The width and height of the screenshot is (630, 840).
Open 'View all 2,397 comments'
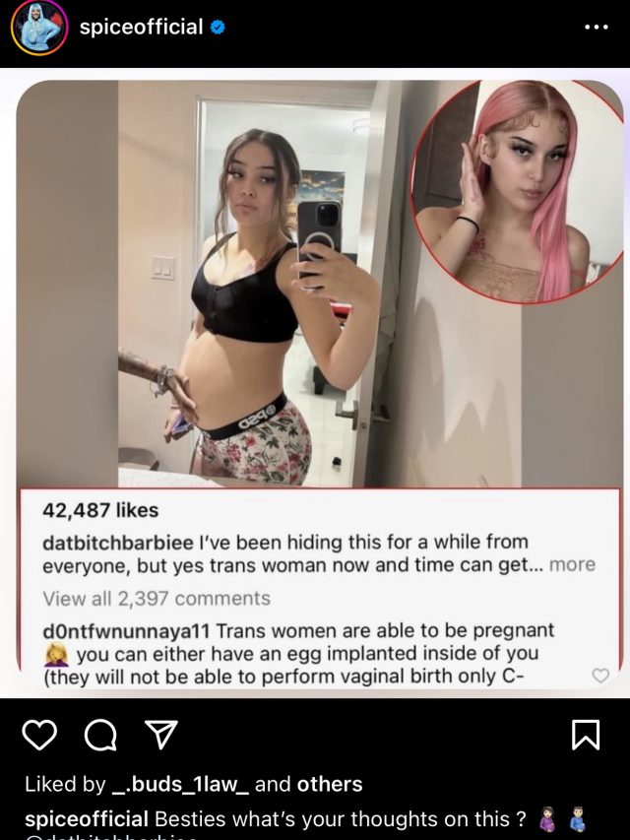point(157,599)
